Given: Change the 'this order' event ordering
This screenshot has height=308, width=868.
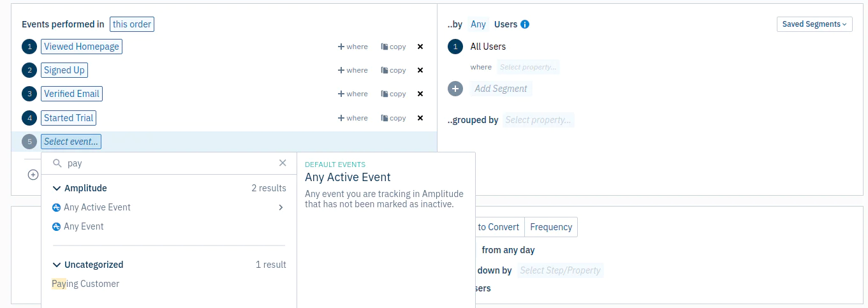Looking at the screenshot, I should (132, 24).
